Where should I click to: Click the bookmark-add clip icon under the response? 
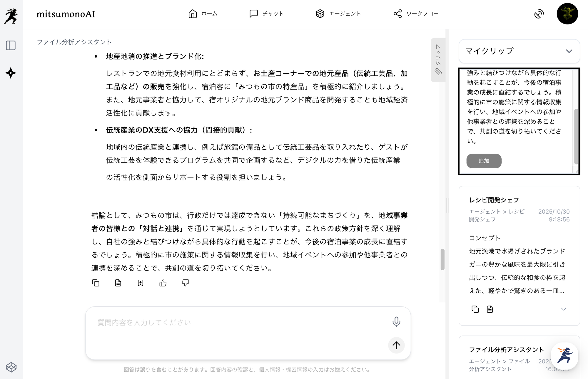[141, 283]
